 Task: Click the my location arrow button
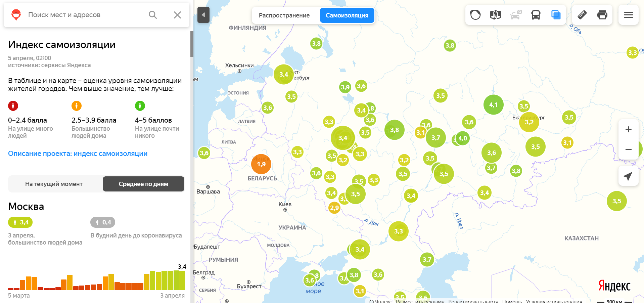[628, 176]
